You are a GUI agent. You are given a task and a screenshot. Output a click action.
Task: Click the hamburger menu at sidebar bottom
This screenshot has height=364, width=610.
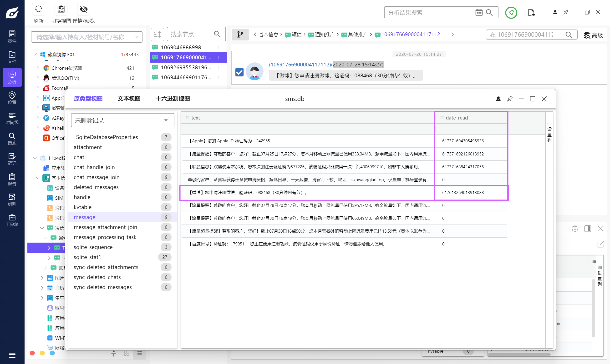click(x=12, y=355)
